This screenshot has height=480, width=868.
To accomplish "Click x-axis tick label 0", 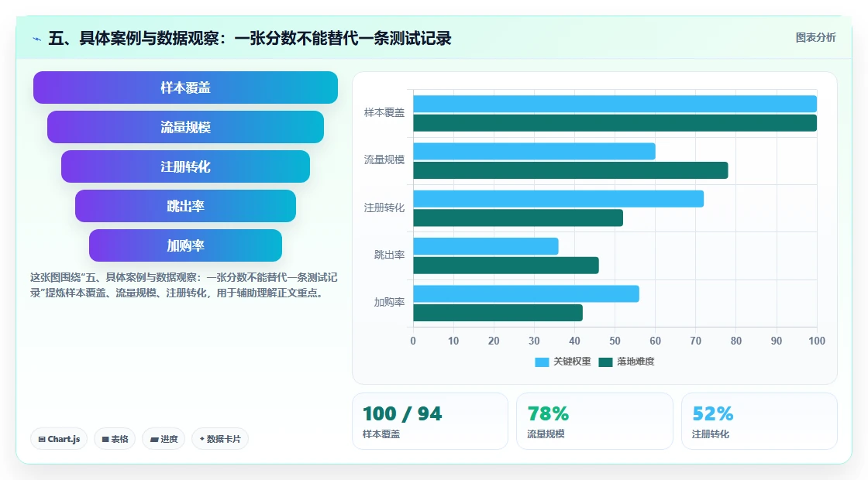I will click(x=413, y=341).
